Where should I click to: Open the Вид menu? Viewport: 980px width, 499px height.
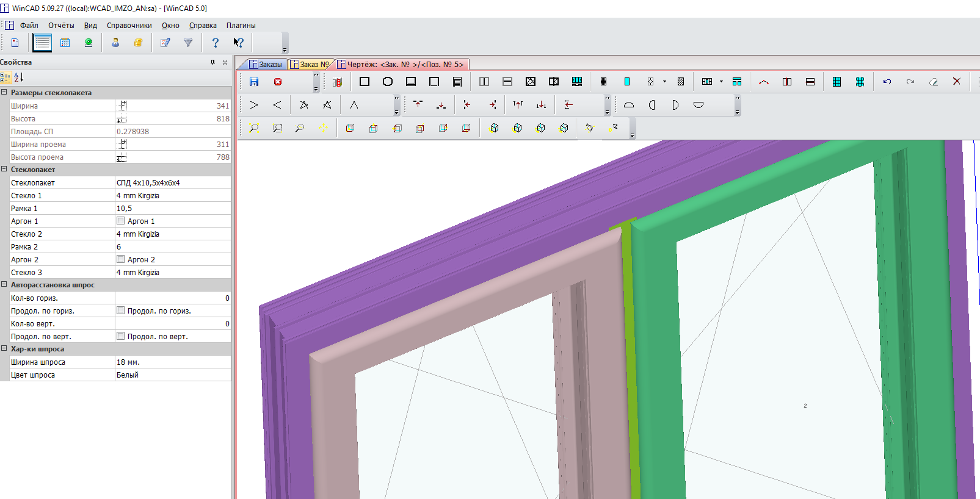(90, 26)
